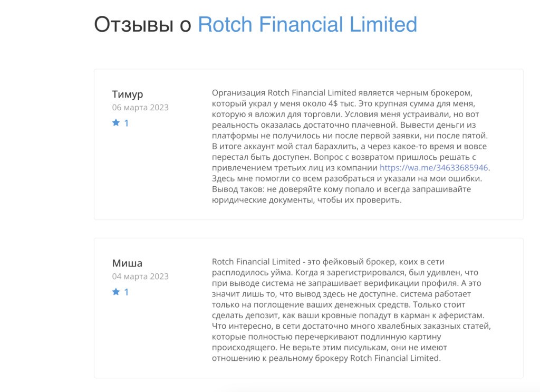The image size is (540, 392).
Task: Click the word Limited in the page title
Action: click(x=383, y=24)
